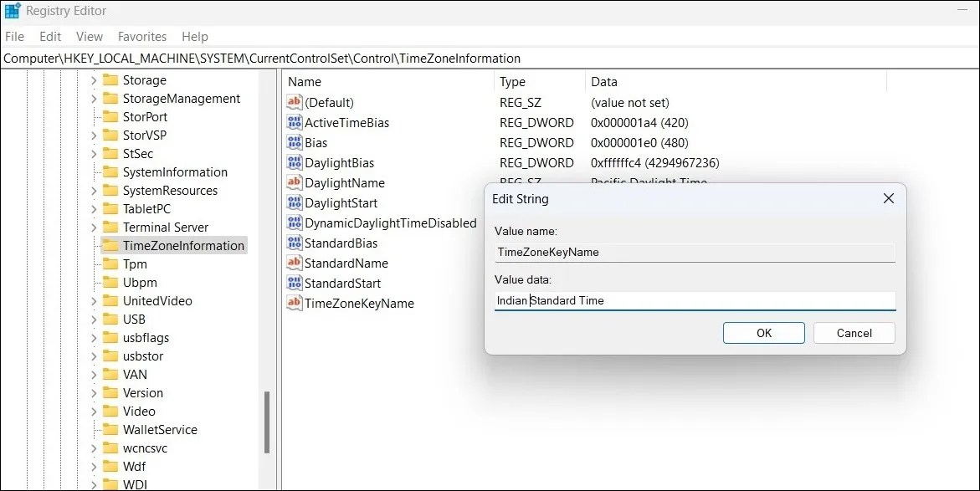Click the ab string icon next to TimeZoneKeyName
Screen dimensions: 980x491
tap(293, 304)
